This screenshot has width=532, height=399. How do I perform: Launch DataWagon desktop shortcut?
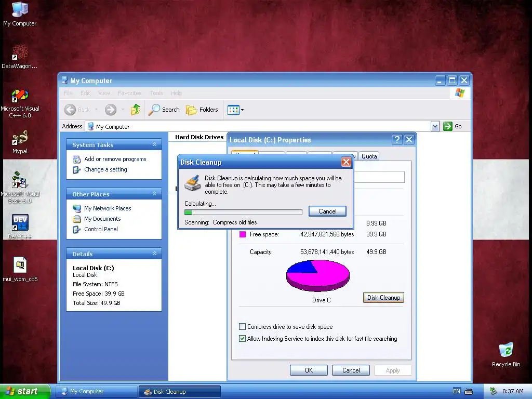coord(20,57)
